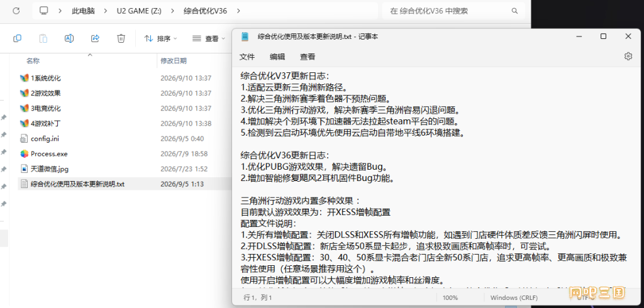644x308 pixels.
Task: Open Notepad 编辑 menu
Action: [x=277, y=57]
